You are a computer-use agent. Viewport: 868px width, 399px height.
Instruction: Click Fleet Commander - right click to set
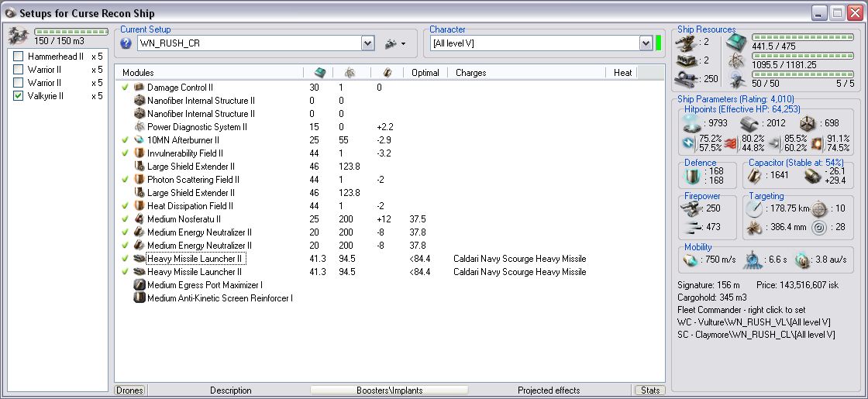click(741, 310)
